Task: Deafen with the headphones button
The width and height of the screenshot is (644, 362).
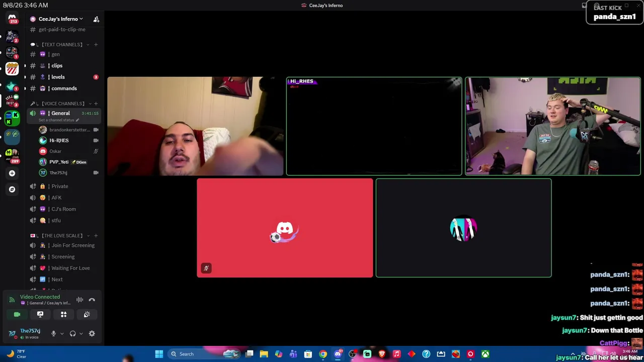Action: tap(72, 333)
